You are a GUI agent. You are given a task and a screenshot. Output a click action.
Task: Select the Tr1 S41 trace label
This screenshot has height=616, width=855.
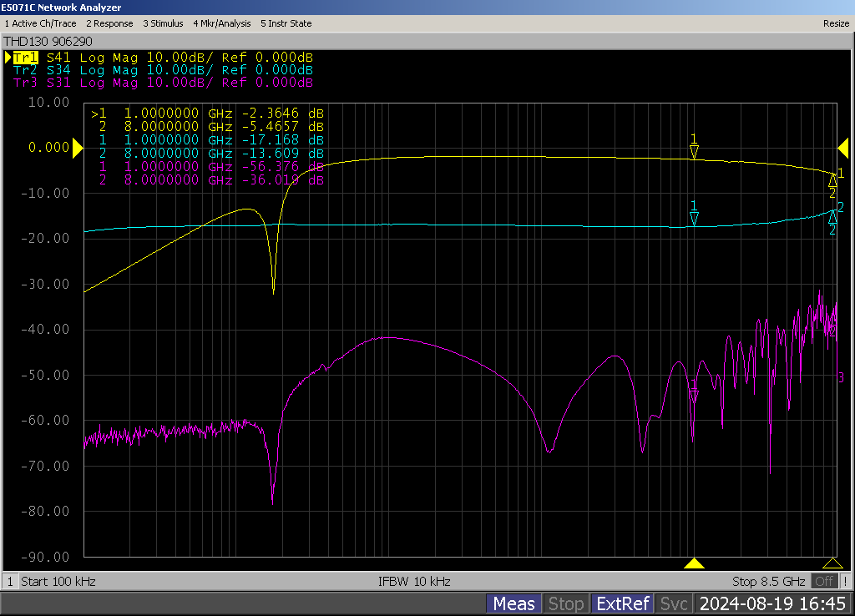25,58
